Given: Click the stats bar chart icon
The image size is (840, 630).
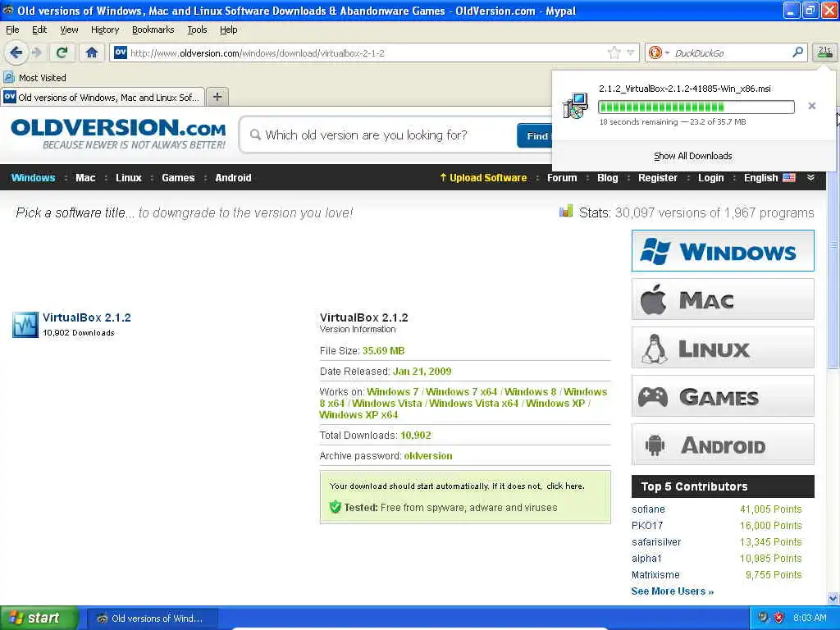Looking at the screenshot, I should pos(566,211).
